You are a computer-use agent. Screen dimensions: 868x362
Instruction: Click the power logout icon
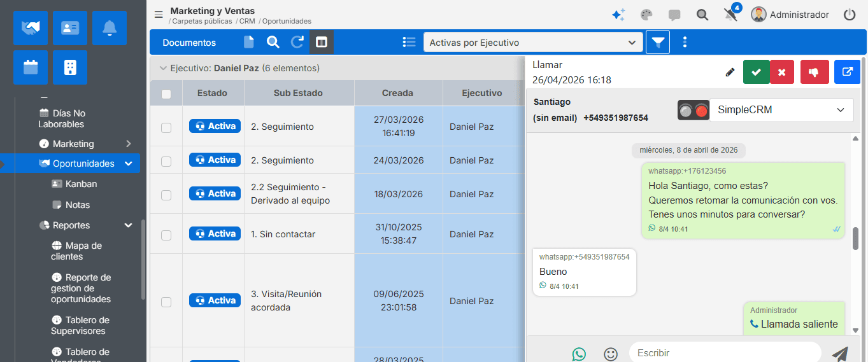(850, 15)
